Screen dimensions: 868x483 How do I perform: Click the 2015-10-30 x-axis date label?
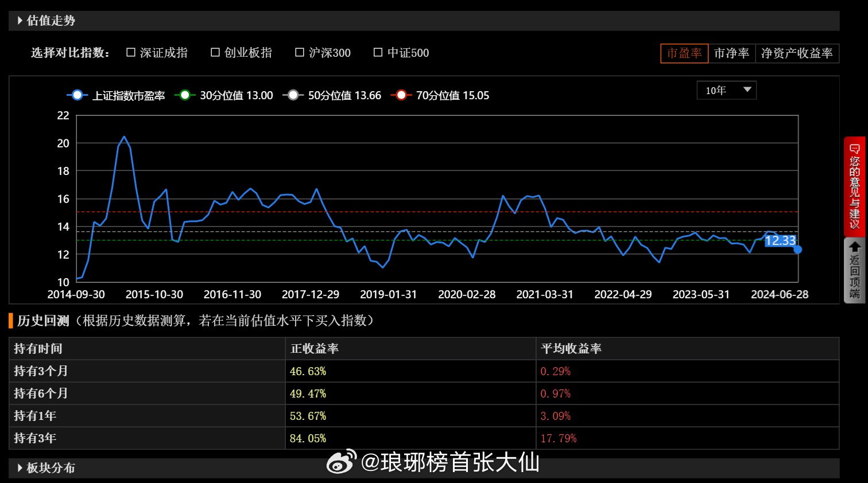click(x=154, y=294)
